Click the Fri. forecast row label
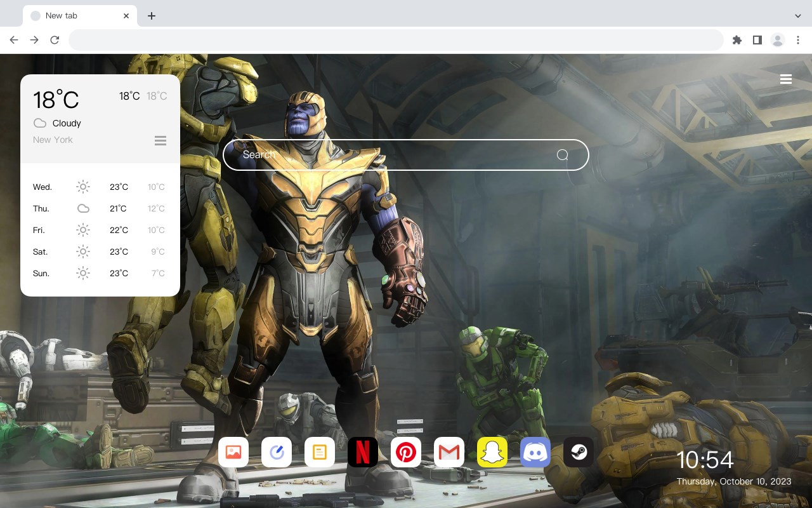 (x=39, y=230)
